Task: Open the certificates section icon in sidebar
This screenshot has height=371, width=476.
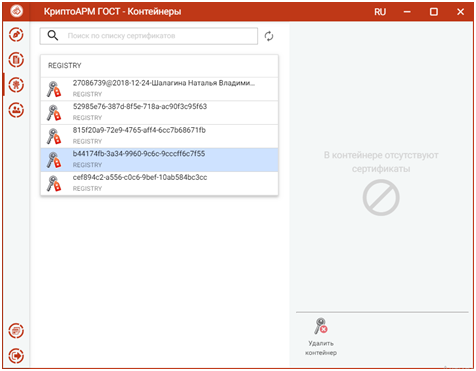Action: (16, 85)
